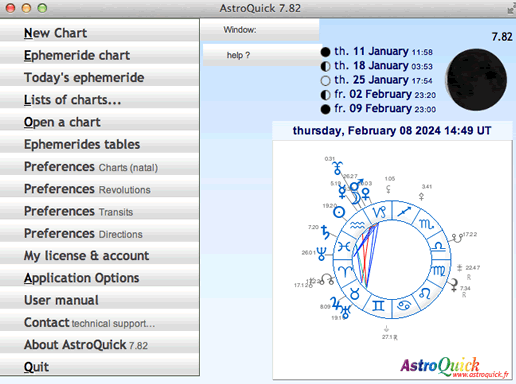Click the 7.82 version number at top right
This screenshot has width=516, height=384.
502,37
